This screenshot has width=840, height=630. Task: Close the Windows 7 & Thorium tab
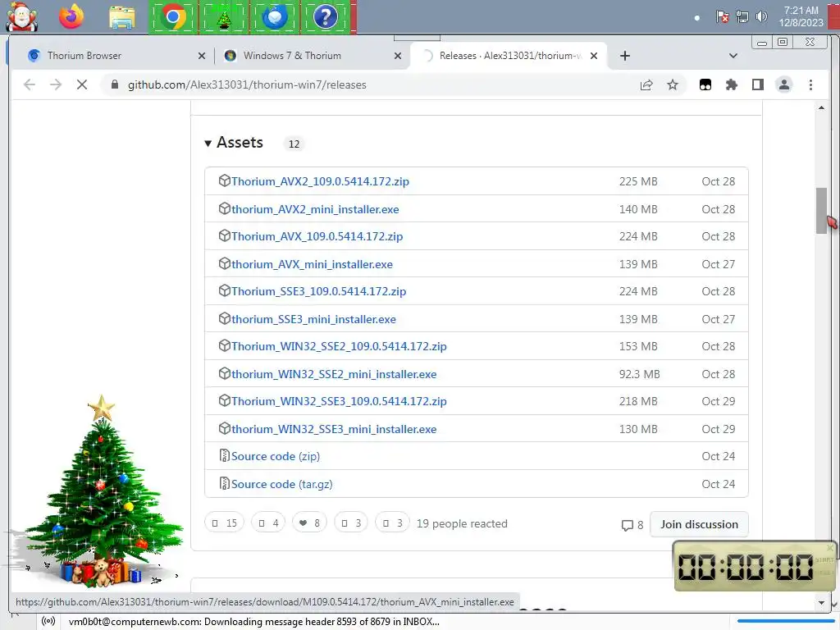(398, 56)
